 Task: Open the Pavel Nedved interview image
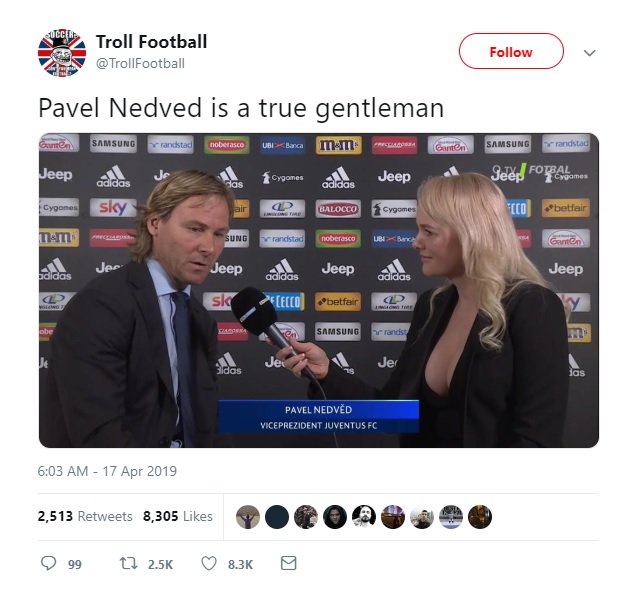point(319,290)
